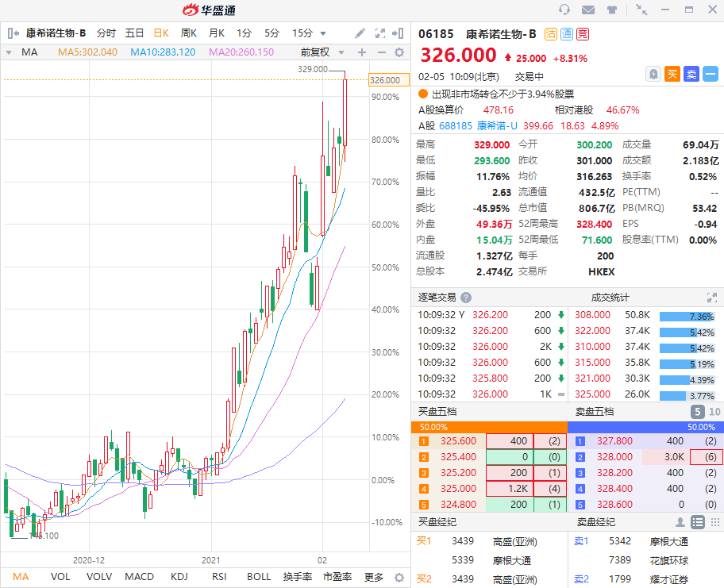This screenshot has height=588, width=724.
Task: Click the 沽 short-sell tag
Action: 550,34
